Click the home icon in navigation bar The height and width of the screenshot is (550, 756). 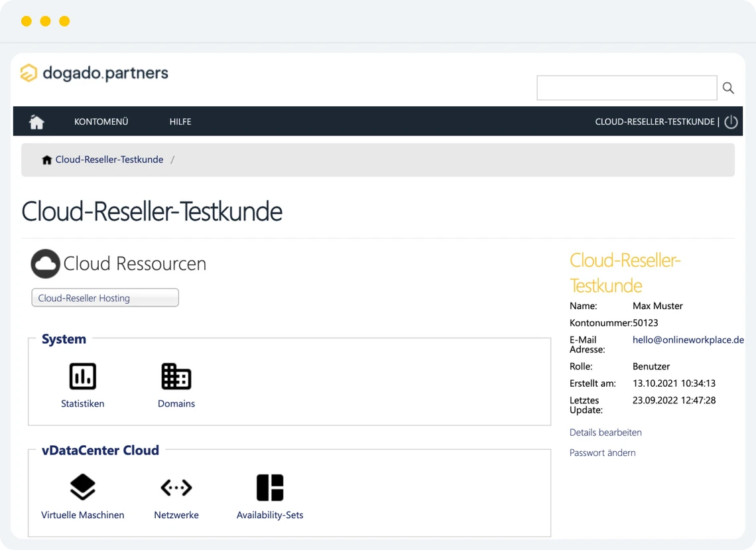tap(36, 122)
